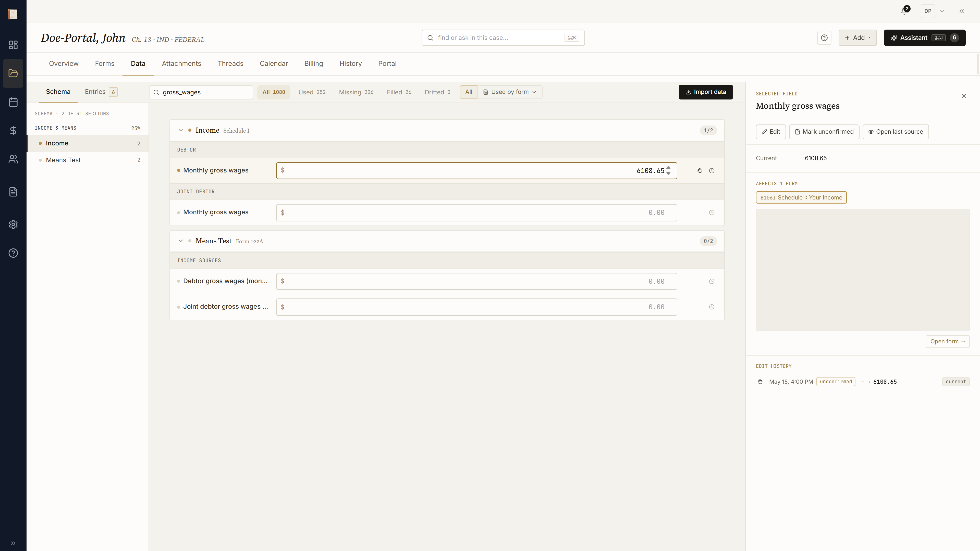Image resolution: width=980 pixels, height=551 pixels.
Task: Collapse the Means Test Form 122A section
Action: (181, 241)
